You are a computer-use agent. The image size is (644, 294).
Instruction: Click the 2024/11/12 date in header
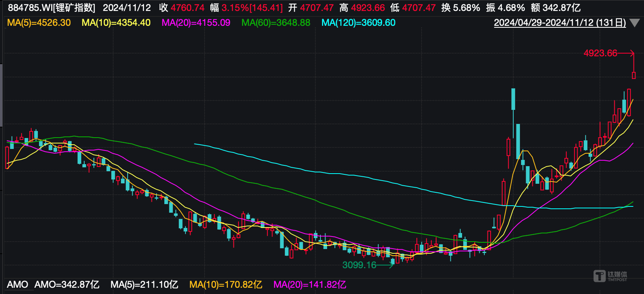127,8
